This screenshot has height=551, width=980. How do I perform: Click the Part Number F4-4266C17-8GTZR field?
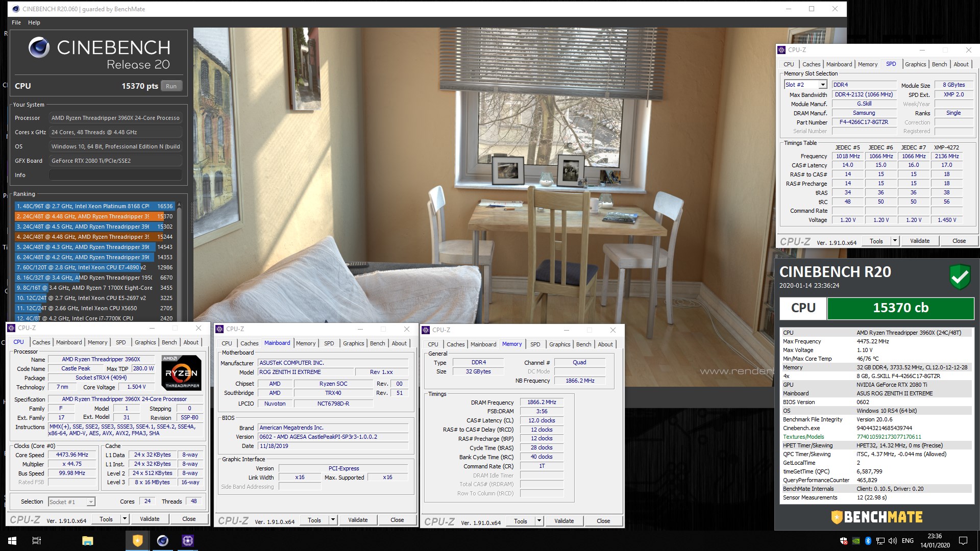point(864,122)
